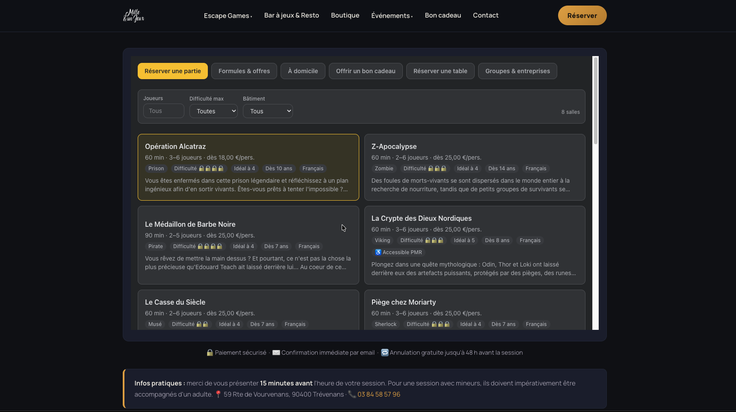Image resolution: width=736 pixels, height=412 pixels.
Task: Click the Dès 14 ans tag
Action: click(501, 168)
